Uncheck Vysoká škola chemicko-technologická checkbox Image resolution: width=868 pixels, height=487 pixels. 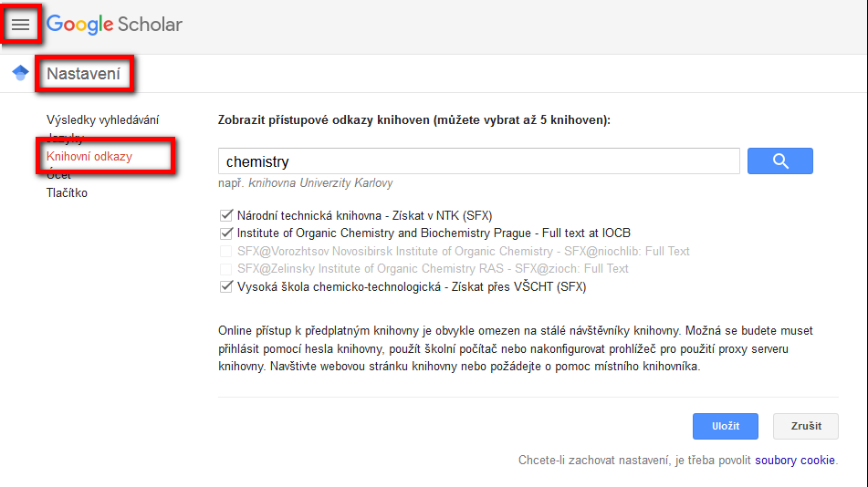(x=225, y=286)
